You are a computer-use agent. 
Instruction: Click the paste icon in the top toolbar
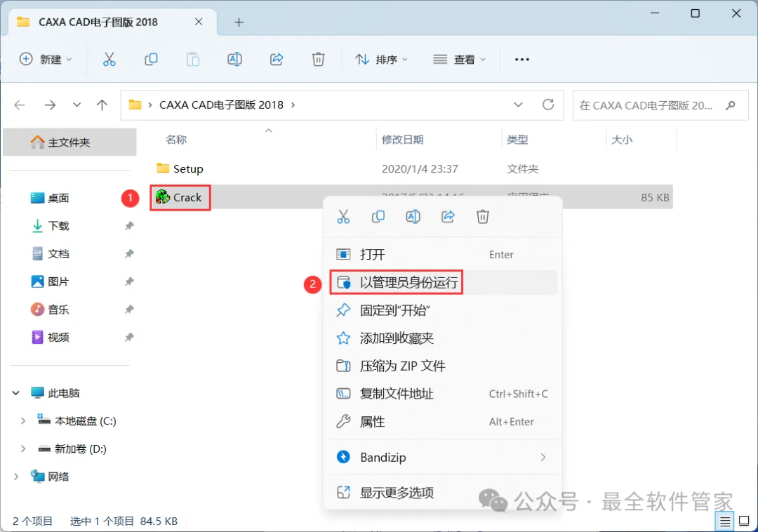pyautogui.click(x=193, y=60)
